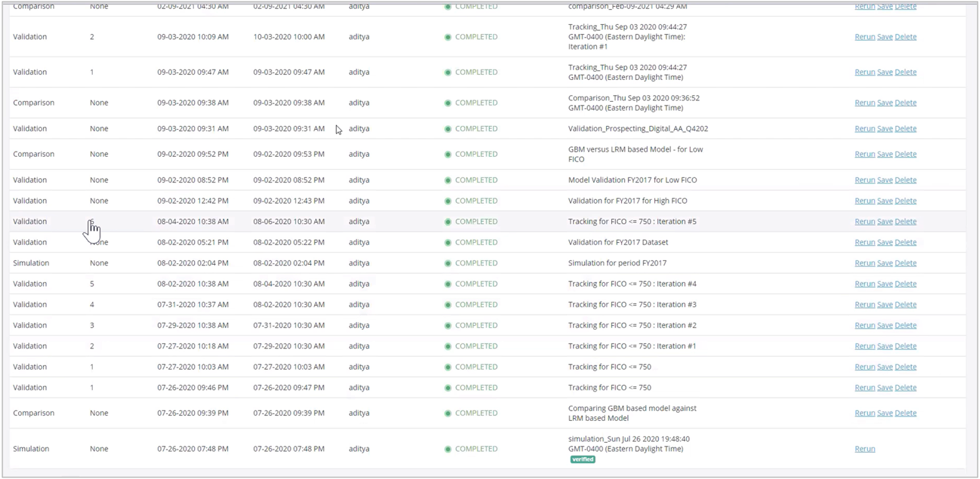Delete the Tracking for FICO <= 750 Iteration #4 job

click(905, 284)
